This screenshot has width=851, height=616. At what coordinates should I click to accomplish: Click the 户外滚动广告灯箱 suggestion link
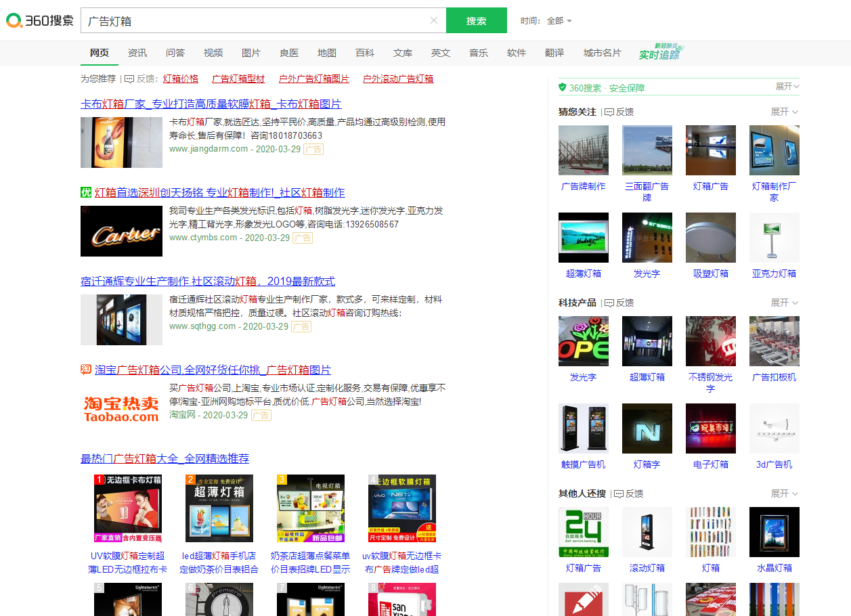pyautogui.click(x=398, y=79)
